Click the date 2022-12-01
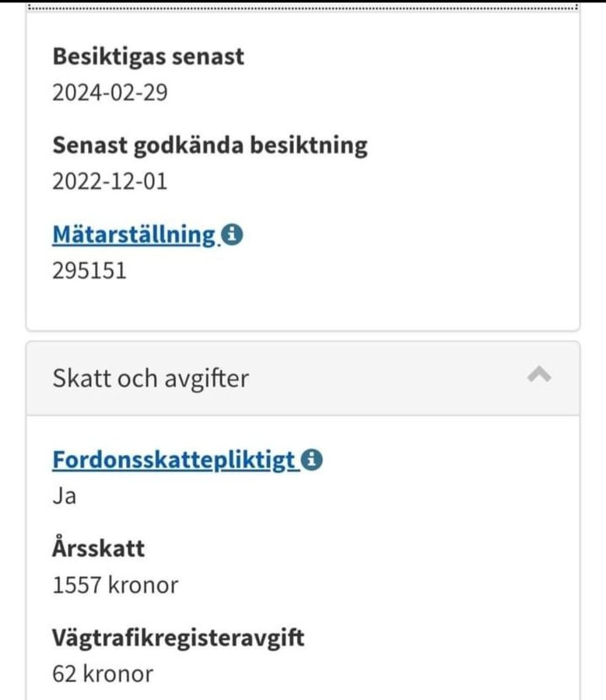This screenshot has height=700, width=606. [110, 181]
